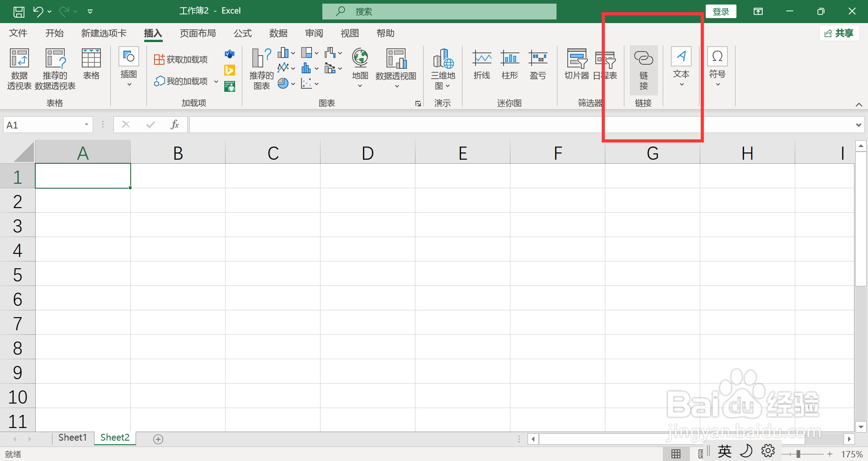
Task: Open the 新建选项卡 tab
Action: click(104, 33)
